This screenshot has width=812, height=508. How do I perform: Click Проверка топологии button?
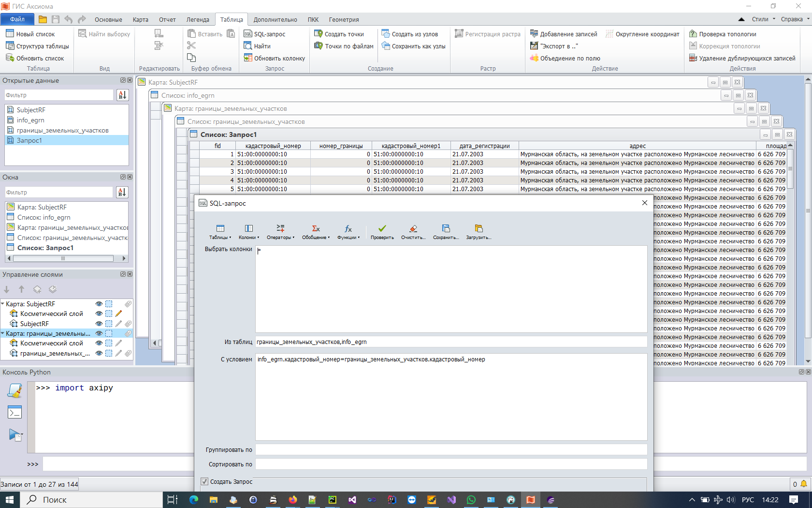(x=723, y=34)
